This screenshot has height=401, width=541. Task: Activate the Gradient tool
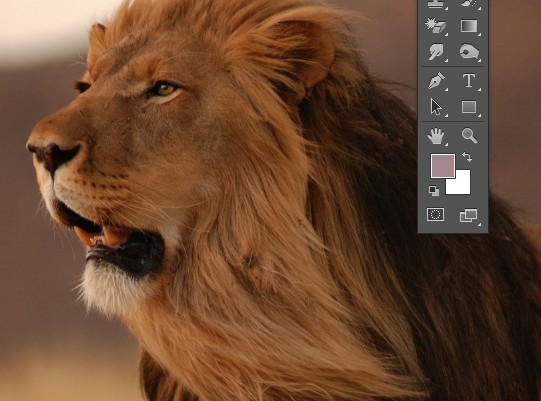click(469, 26)
